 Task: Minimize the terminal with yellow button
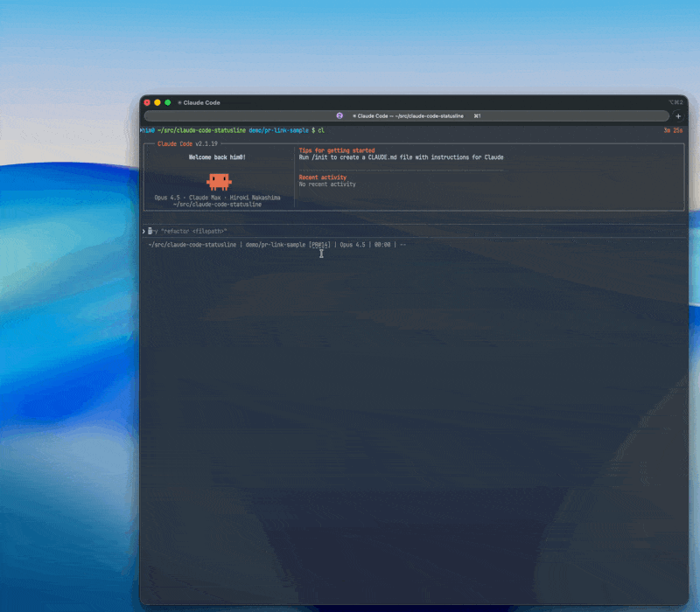tap(157, 102)
